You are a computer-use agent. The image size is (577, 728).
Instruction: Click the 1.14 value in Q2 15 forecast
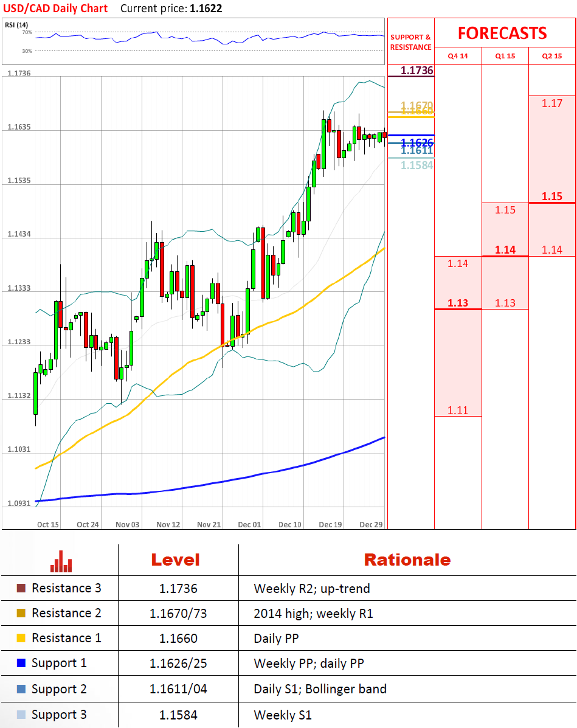tap(552, 250)
